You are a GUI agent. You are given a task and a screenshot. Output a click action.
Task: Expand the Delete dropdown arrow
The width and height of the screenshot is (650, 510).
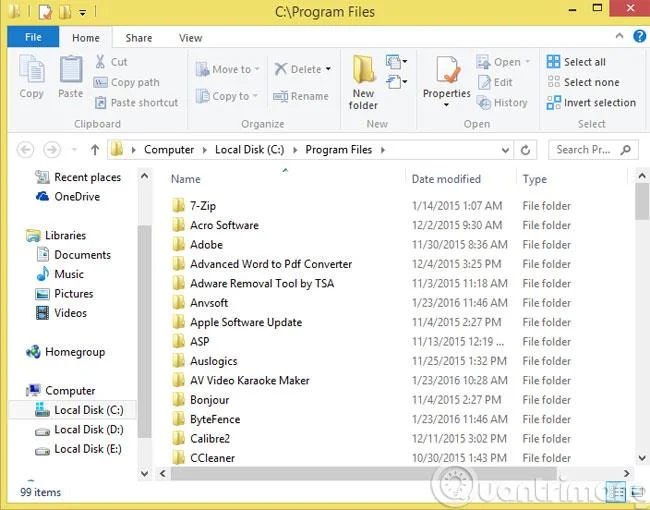pos(328,69)
